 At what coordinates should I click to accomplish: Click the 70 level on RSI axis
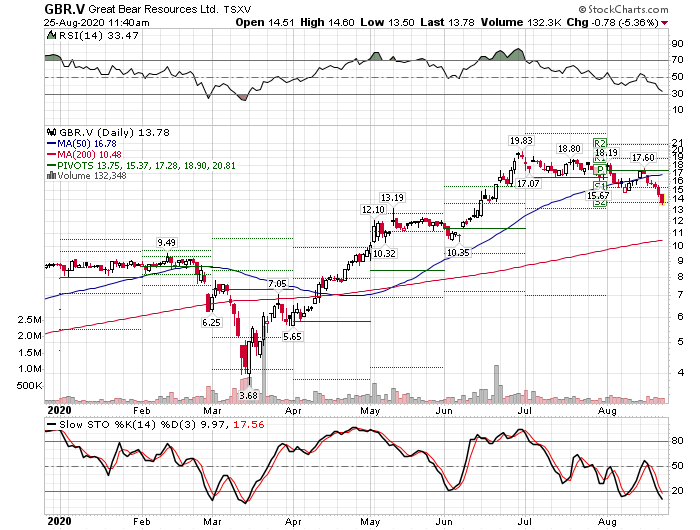[677, 60]
